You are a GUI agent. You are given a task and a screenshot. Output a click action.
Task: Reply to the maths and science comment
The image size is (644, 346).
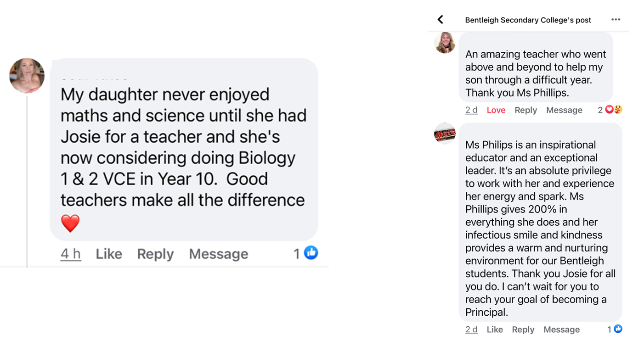tap(155, 254)
